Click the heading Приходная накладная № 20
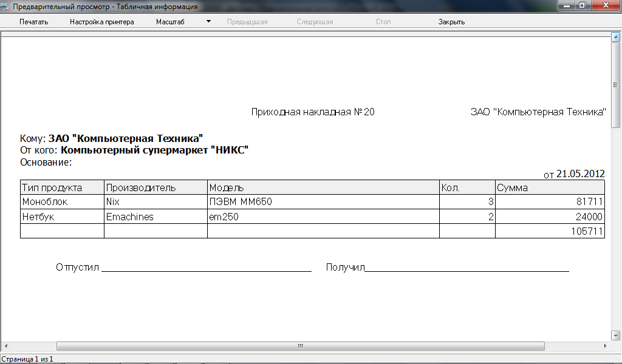622x364 pixels. point(313,112)
